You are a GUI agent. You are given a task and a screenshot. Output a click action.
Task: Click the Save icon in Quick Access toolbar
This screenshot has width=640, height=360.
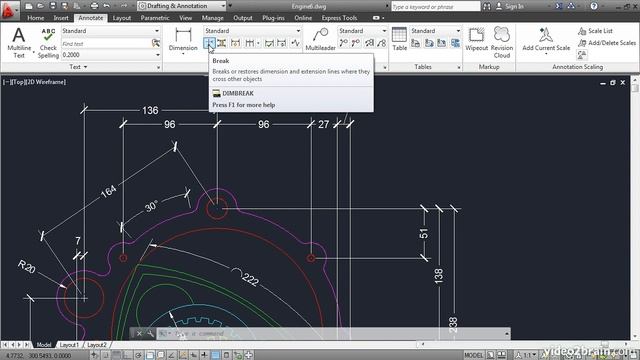click(53, 6)
